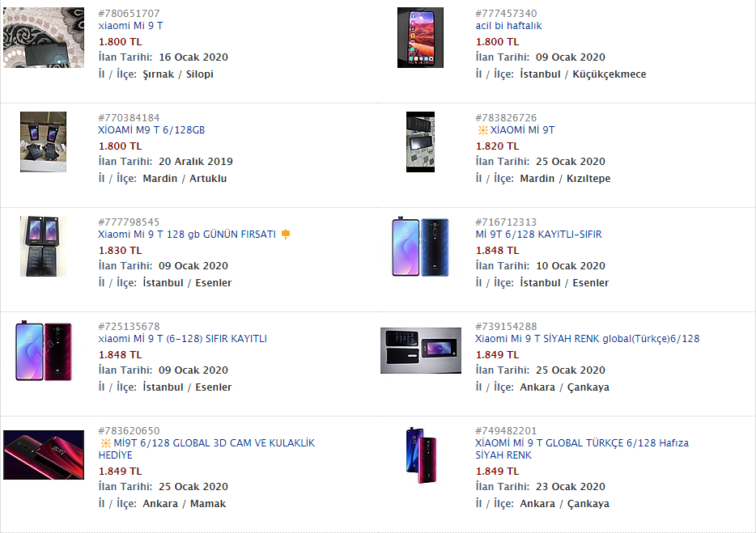Viewport: 756px width, 533px height.
Task: Open the acil bi haftalık listing link
Action: [508, 26]
